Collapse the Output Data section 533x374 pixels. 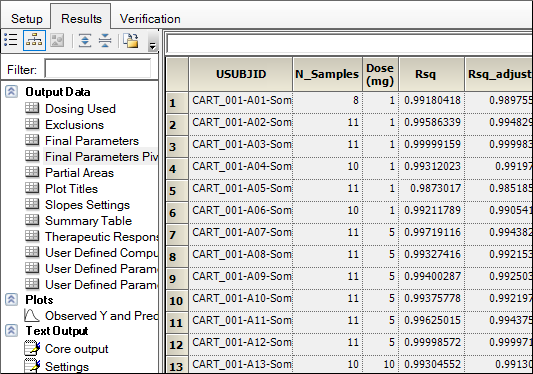[11, 92]
